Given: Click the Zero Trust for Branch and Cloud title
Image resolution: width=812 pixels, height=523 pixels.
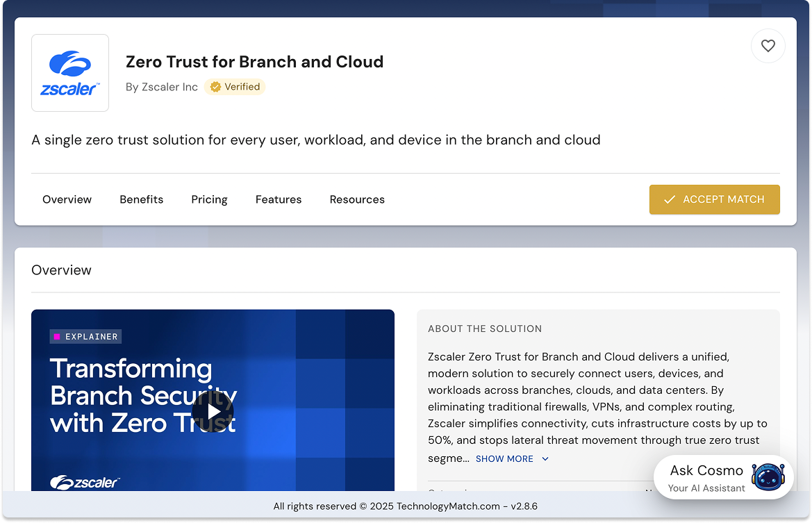Looking at the screenshot, I should pos(254,62).
